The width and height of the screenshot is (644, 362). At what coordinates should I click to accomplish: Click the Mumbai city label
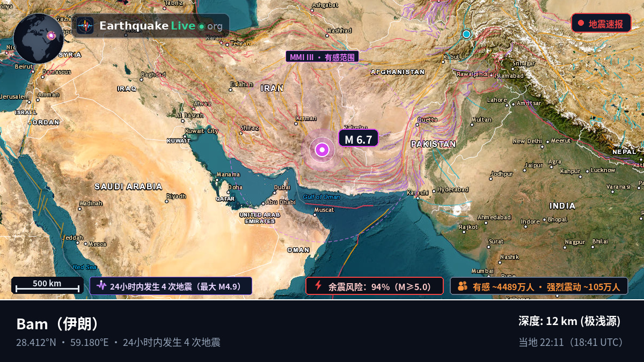(482, 271)
